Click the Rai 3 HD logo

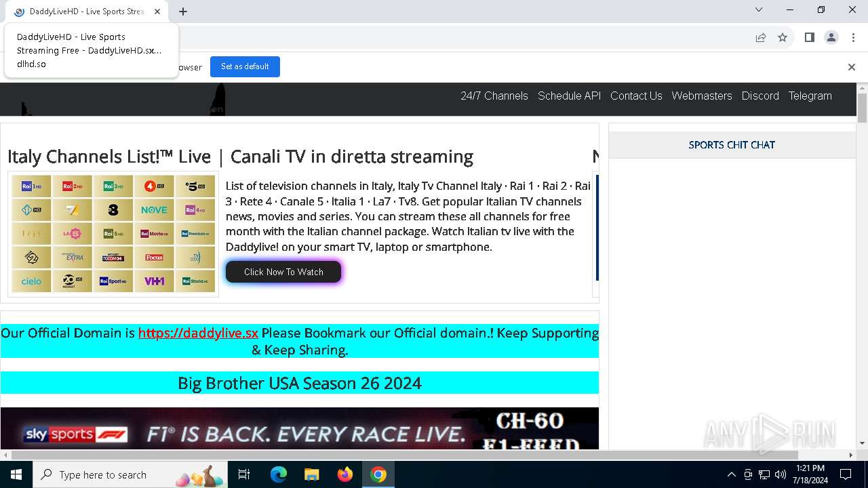(113, 186)
